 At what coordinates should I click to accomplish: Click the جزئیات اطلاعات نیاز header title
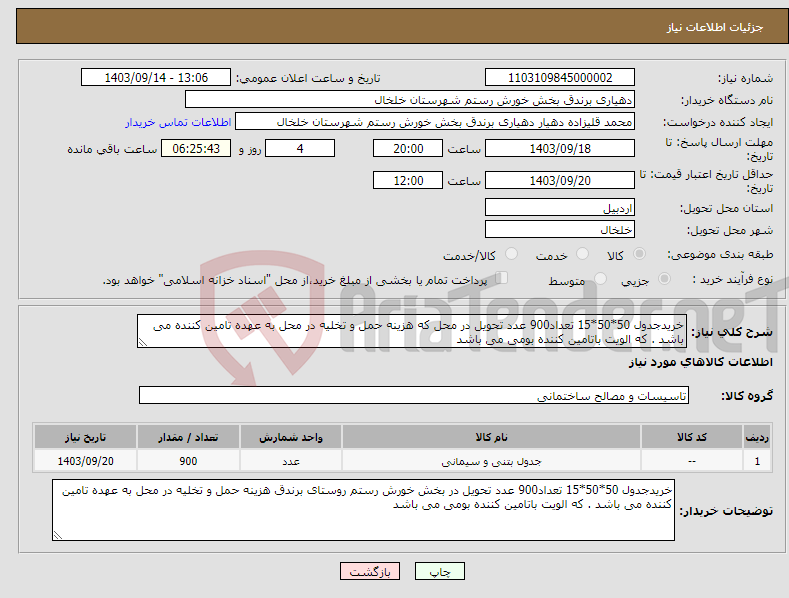715,27
